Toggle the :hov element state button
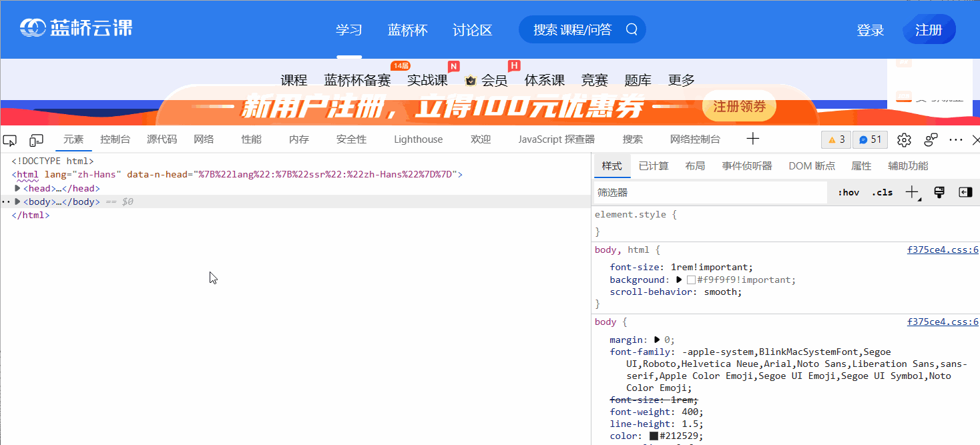The image size is (980, 445). tap(848, 192)
